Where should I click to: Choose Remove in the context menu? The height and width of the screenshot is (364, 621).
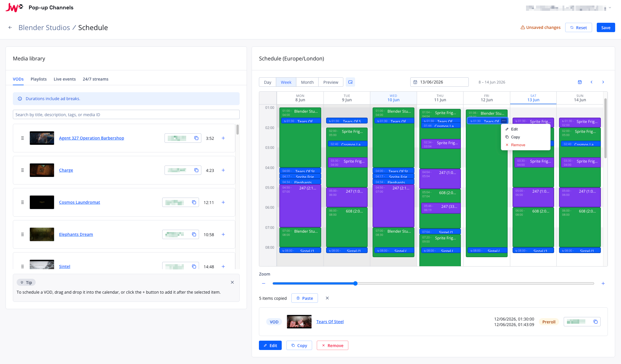click(525, 145)
